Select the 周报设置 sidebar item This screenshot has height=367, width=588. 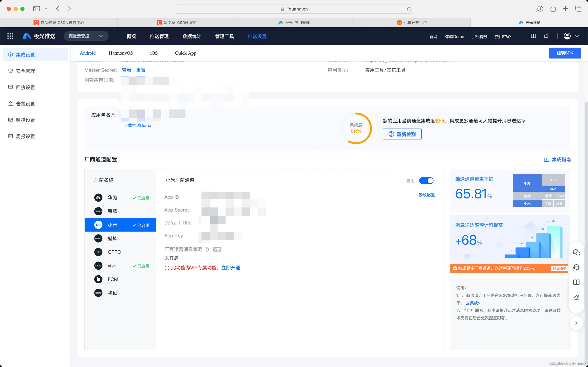tap(25, 136)
